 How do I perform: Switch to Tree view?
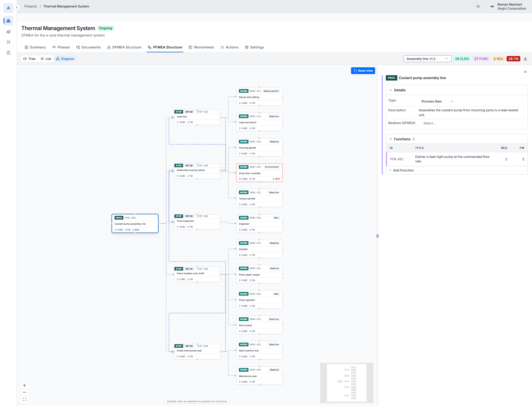click(x=29, y=59)
